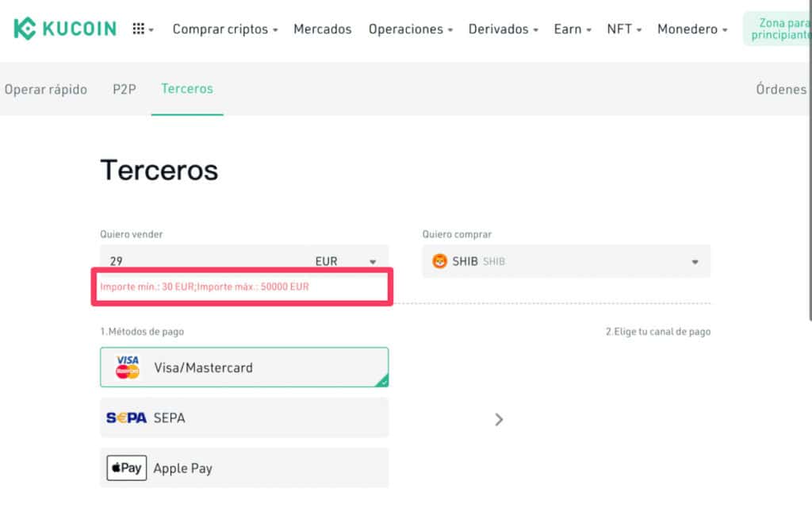The width and height of the screenshot is (812, 508).
Task: Click the KuCoin logo
Action: [x=65, y=29]
